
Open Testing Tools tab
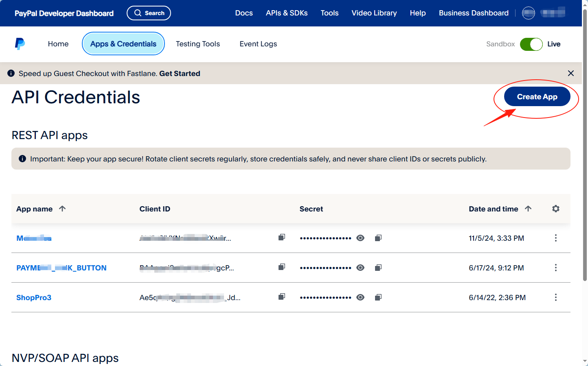(198, 44)
